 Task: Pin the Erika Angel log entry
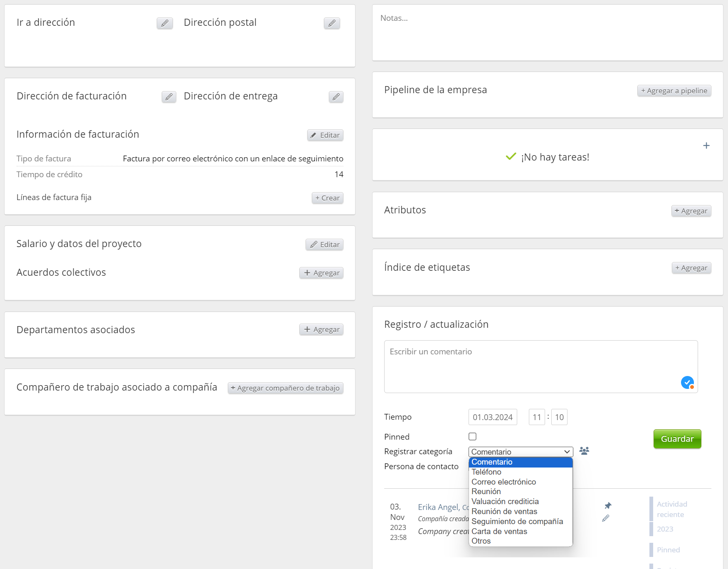click(x=608, y=505)
